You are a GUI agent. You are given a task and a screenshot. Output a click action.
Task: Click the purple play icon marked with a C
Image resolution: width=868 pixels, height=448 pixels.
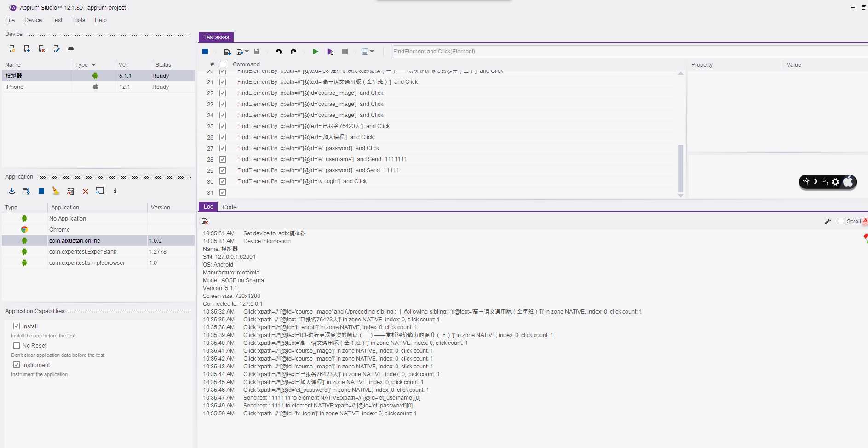(330, 52)
